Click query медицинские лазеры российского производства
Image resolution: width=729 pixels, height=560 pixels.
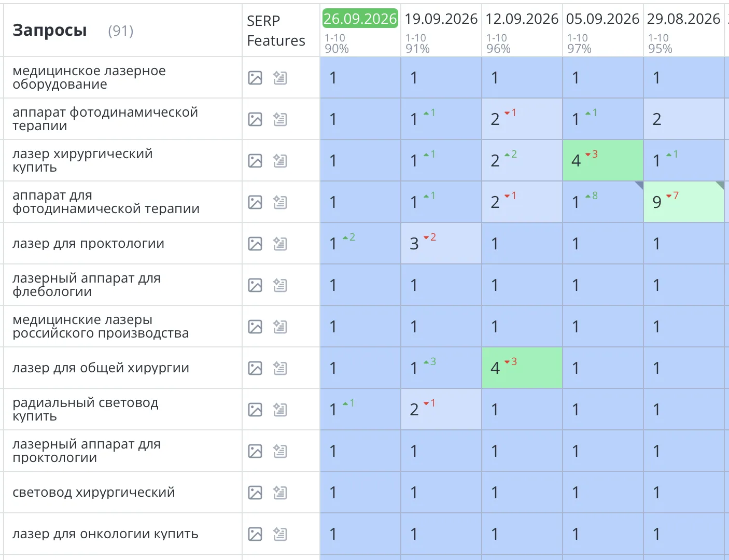click(x=101, y=326)
